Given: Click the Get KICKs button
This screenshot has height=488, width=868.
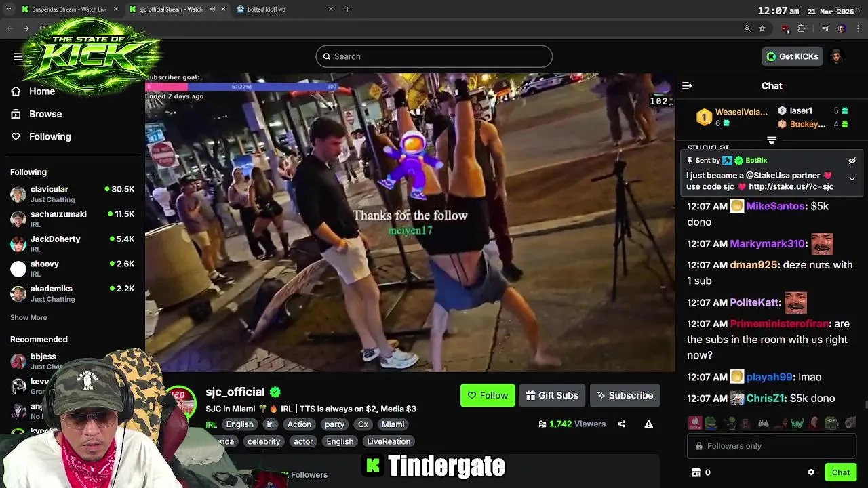Looking at the screenshot, I should coord(792,56).
